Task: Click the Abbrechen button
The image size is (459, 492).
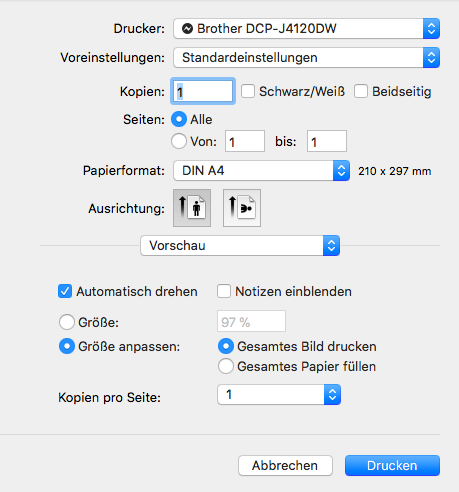Action: click(x=285, y=465)
